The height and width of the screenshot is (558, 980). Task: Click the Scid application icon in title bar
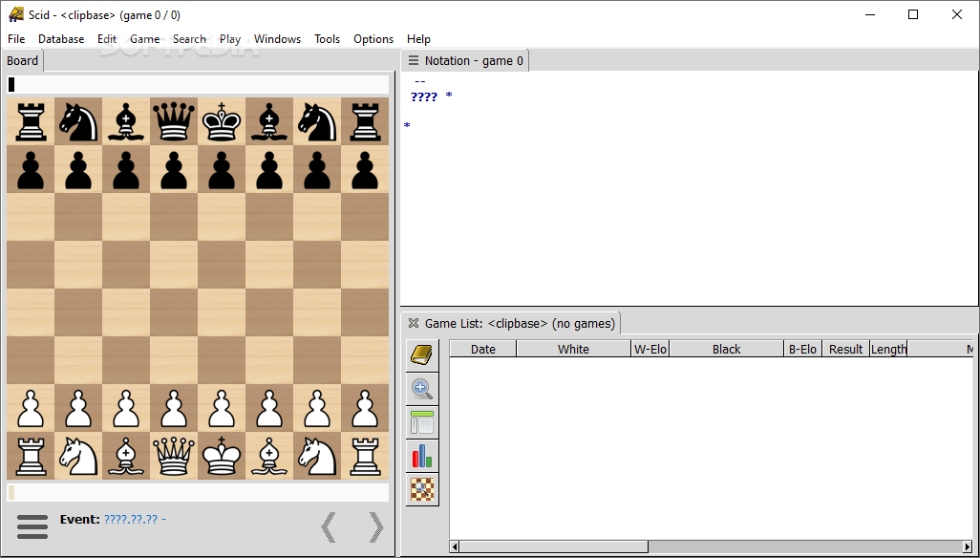(15, 14)
